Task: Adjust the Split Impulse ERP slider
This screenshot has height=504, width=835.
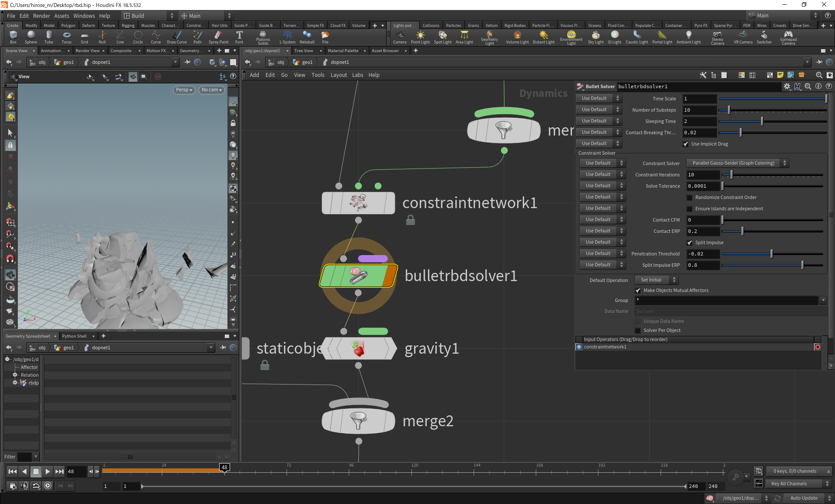Action: [x=772, y=265]
